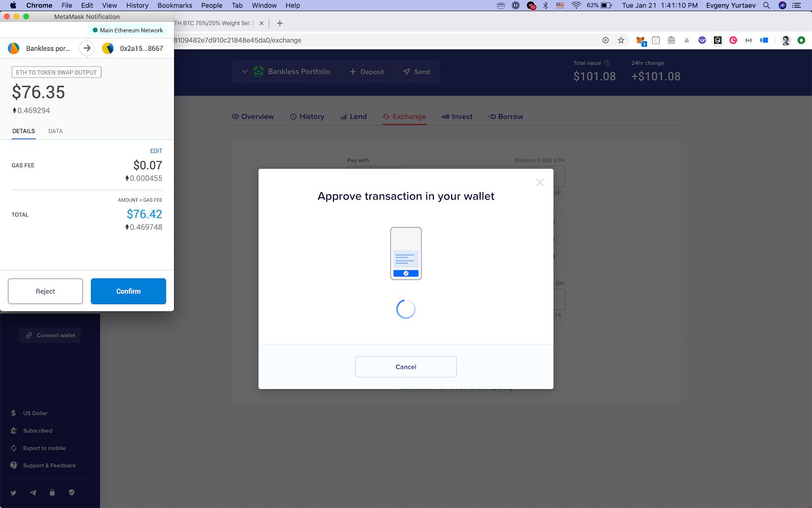Open the Twitter icon in sidebar
812x508 pixels.
coord(14,493)
